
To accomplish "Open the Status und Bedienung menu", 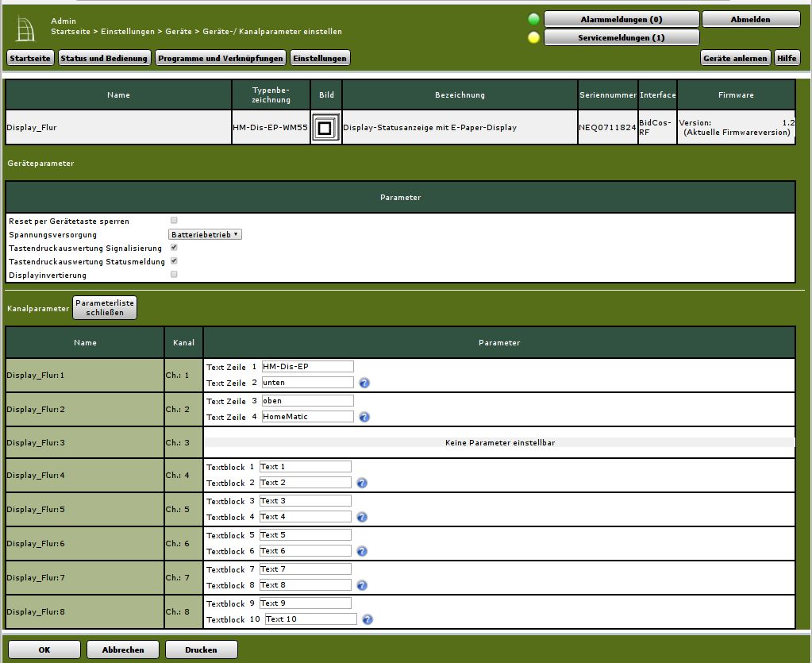I will [104, 58].
